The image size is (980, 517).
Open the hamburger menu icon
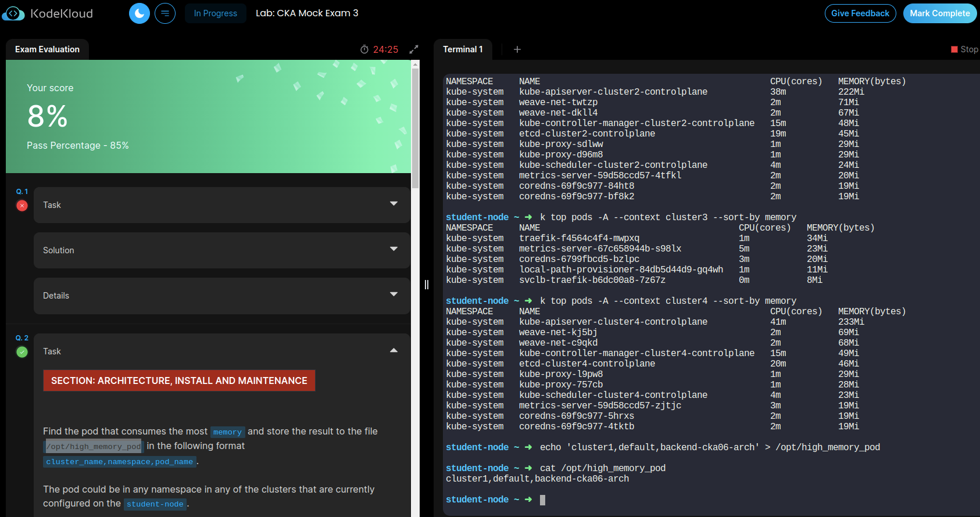(x=165, y=13)
